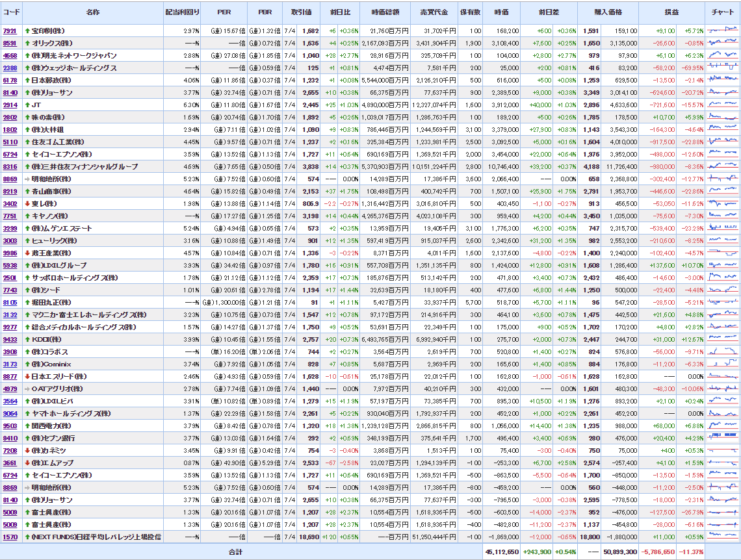
Task: Click the up arrow icon next to KDDI(株)
Action: pos(27,340)
